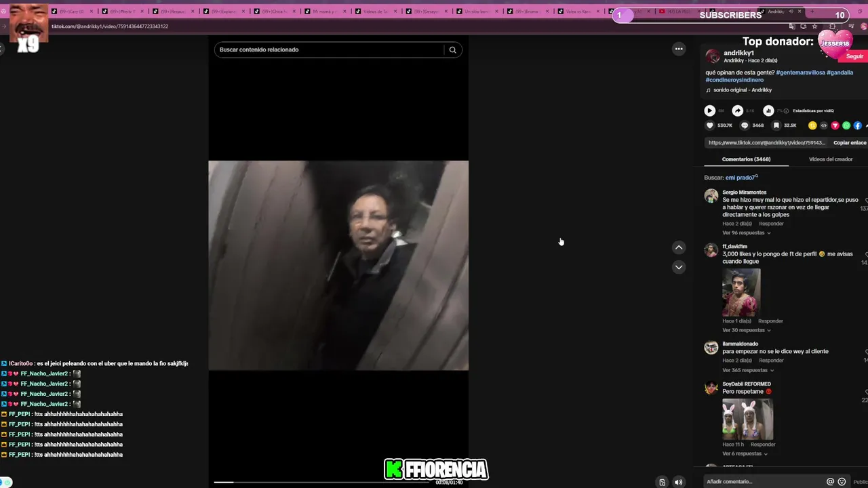This screenshot has width=868, height=488.
Task: Click the search magnifier icon in the related content bar
Action: coord(452,49)
